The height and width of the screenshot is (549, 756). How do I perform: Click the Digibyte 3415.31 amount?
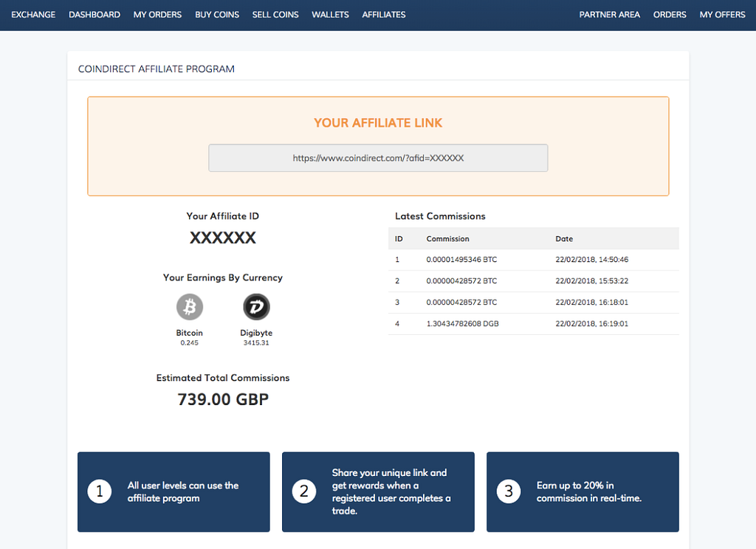[x=256, y=342]
